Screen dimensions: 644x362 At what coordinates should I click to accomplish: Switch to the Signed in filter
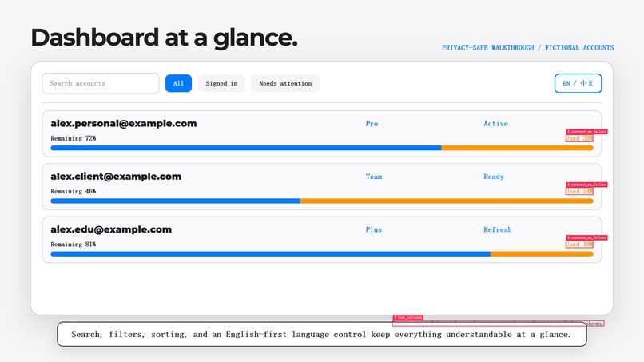221,83
